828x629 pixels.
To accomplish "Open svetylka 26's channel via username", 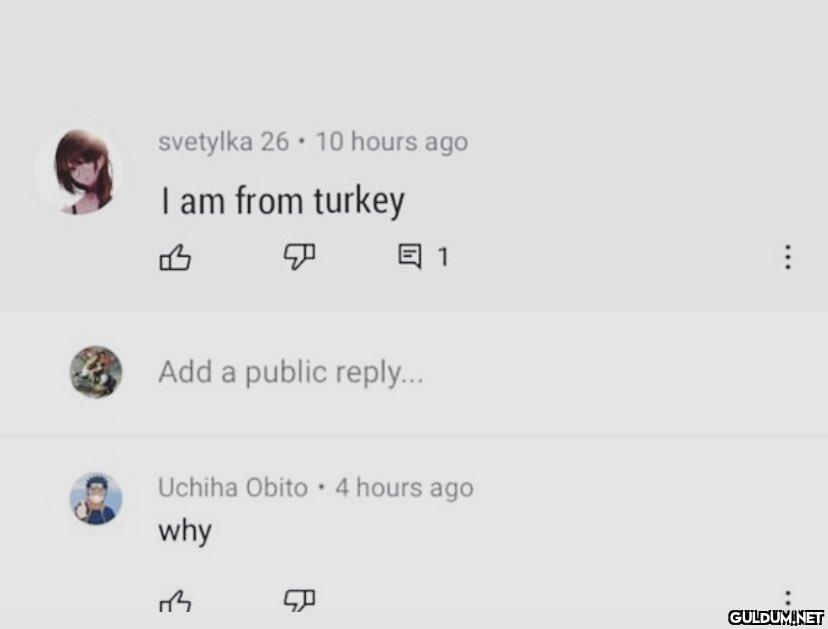I will pos(222,142).
